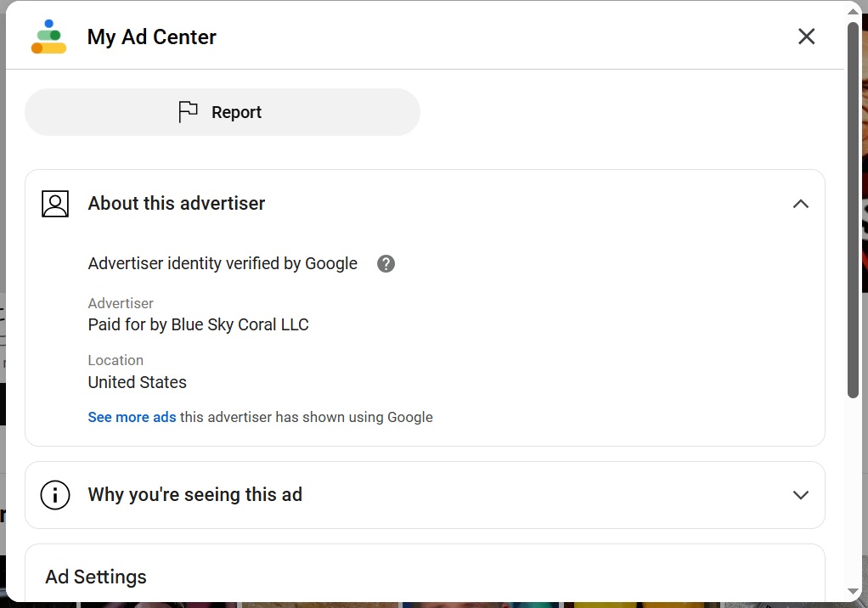Click 'Advertiser identity verified by Google' text
Screen dimensions: 868x608
point(223,263)
